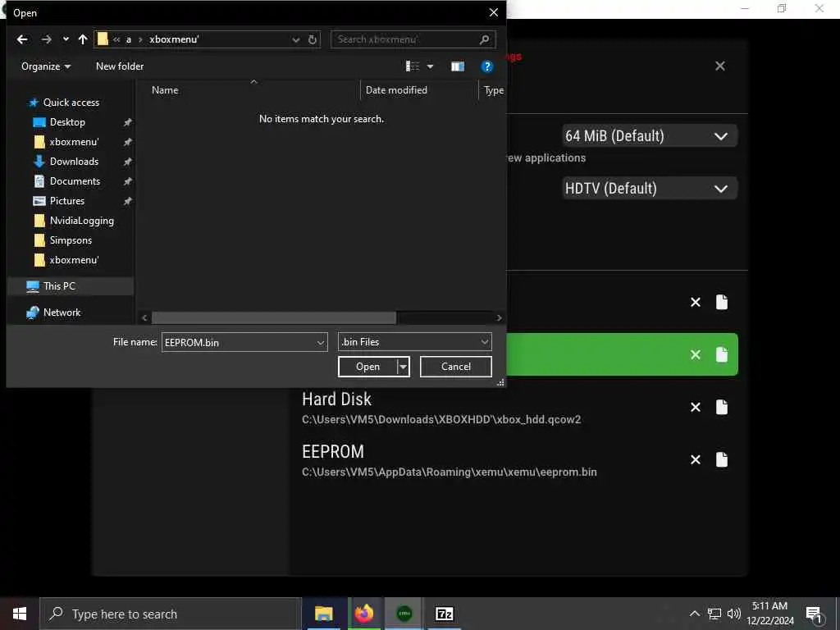Open 7-Zip from taskbar
The image size is (840, 630).
tap(444, 614)
